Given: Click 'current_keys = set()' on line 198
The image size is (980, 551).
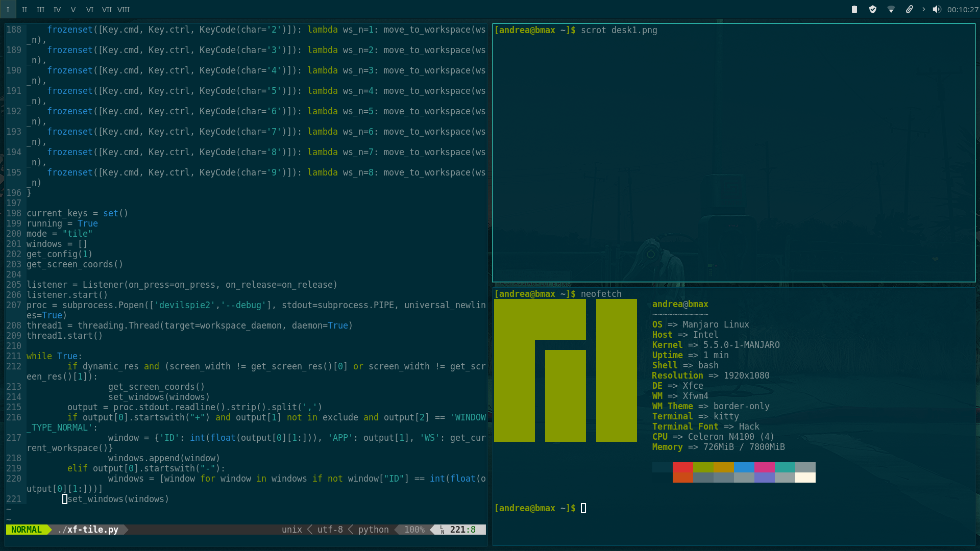Looking at the screenshot, I should (78, 213).
